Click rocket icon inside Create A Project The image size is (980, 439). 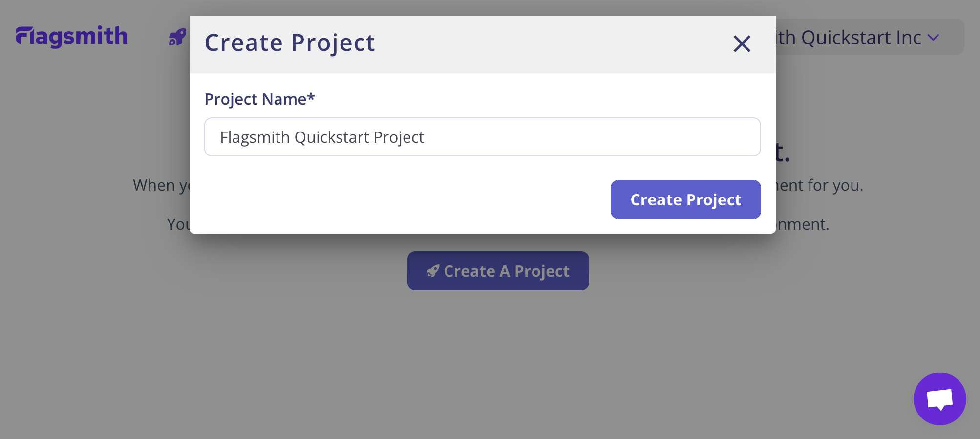click(x=433, y=271)
